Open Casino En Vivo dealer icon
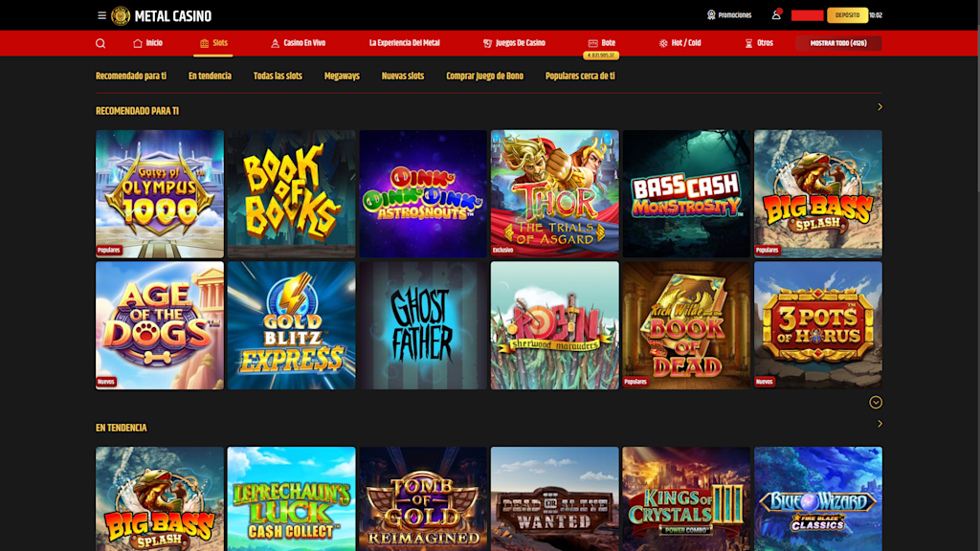This screenshot has height=551, width=980. [x=275, y=43]
